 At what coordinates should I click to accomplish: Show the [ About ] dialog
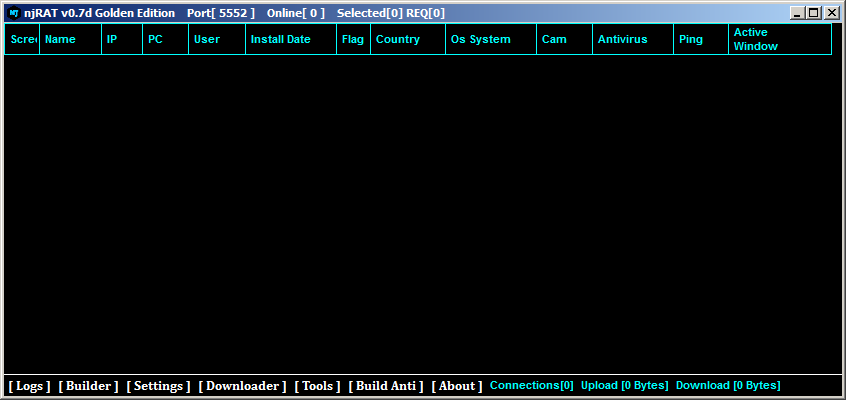(x=457, y=386)
